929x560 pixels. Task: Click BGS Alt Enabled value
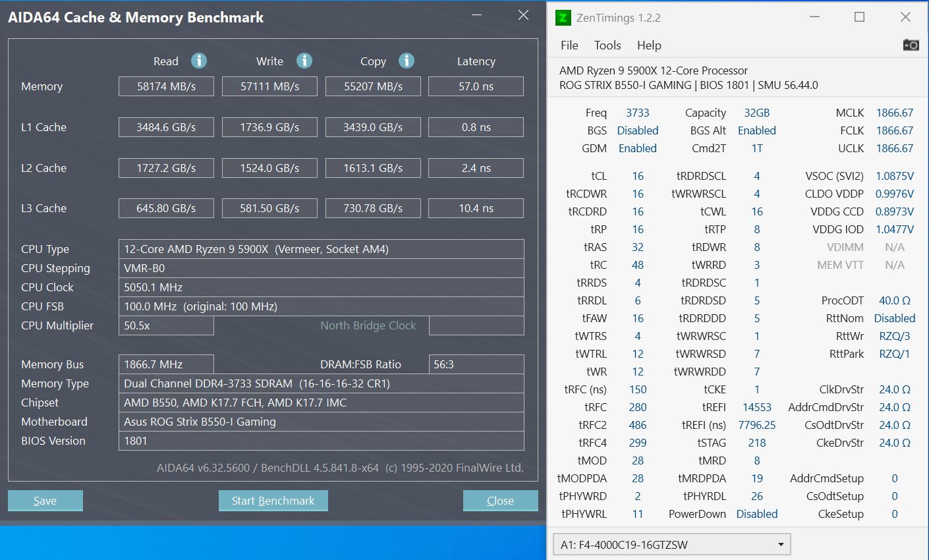[x=757, y=130]
